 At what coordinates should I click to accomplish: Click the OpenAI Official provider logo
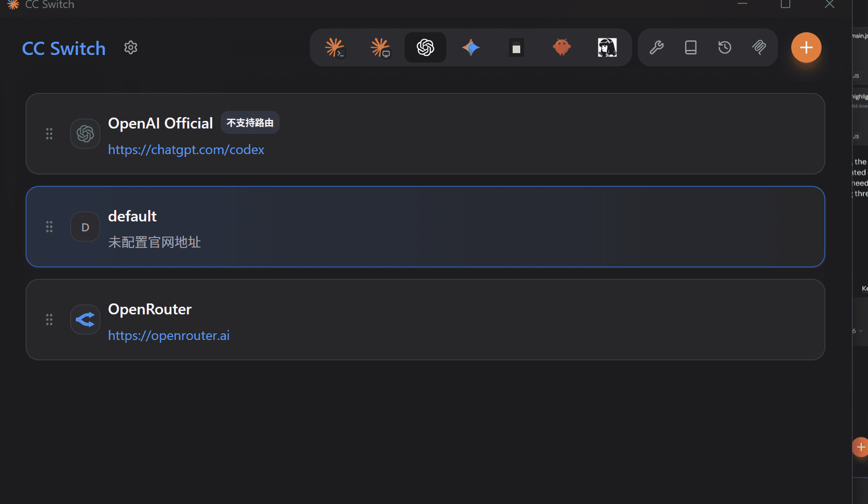pyautogui.click(x=85, y=134)
